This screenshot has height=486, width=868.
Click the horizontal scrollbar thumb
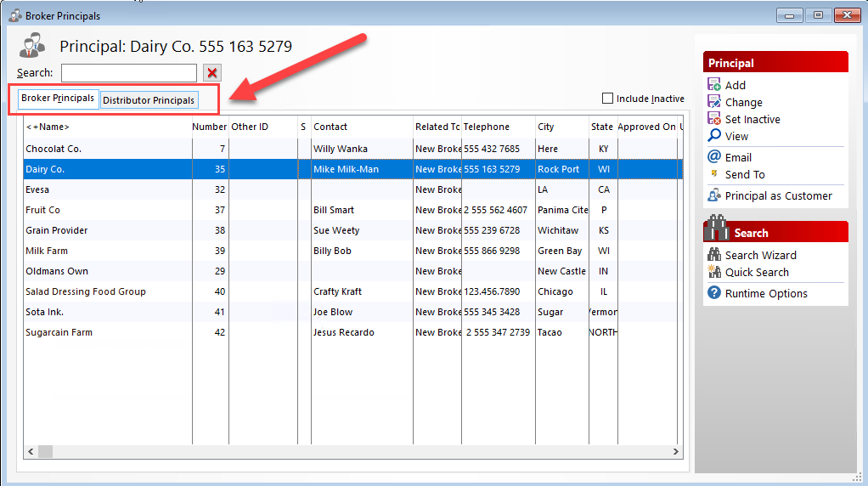click(x=45, y=452)
